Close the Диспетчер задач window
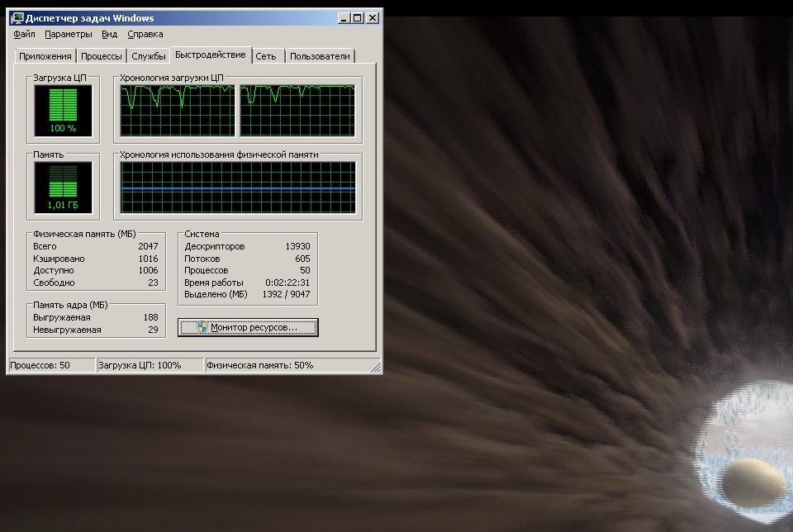 click(x=373, y=18)
